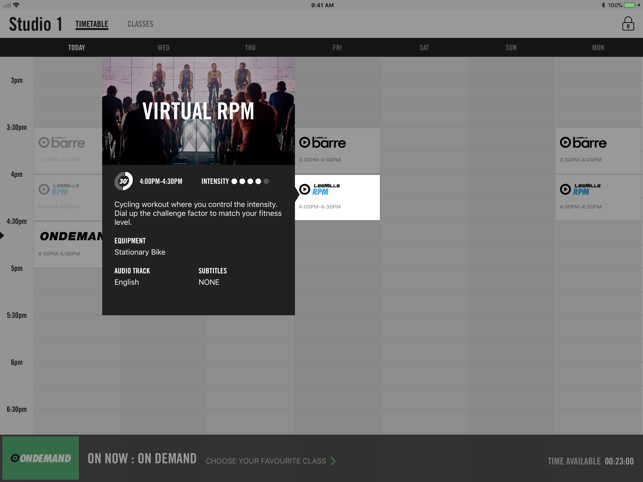This screenshot has height=482, width=643.
Task: Click the battery icon in status bar
Action: (630, 5)
